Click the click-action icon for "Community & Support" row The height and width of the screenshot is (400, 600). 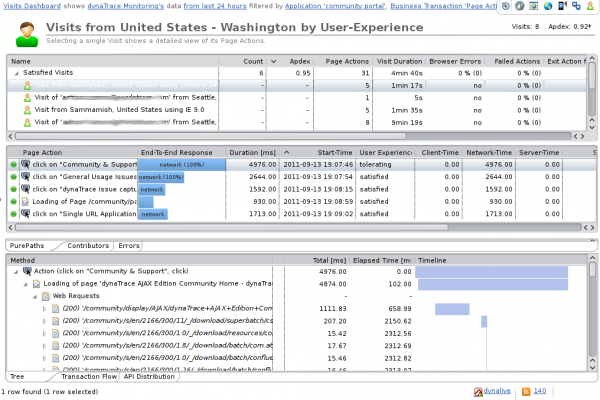26,164
